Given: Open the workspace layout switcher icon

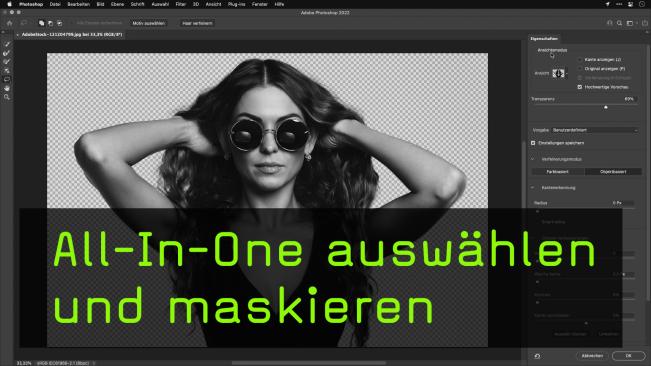Looking at the screenshot, I should click(x=630, y=23).
